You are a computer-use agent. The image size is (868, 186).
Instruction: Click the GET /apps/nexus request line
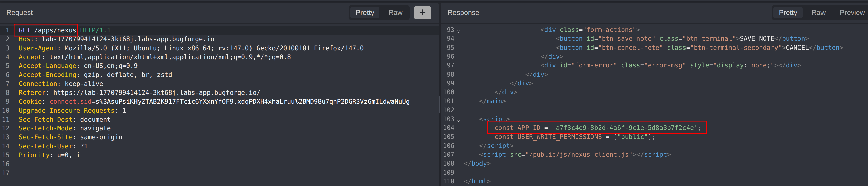[x=47, y=30]
